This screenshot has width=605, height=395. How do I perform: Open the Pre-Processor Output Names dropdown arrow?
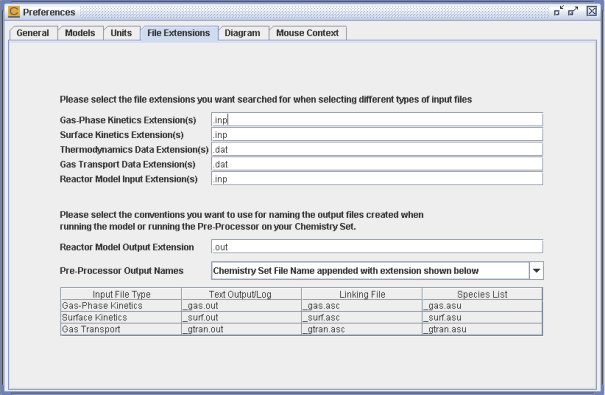[536, 271]
